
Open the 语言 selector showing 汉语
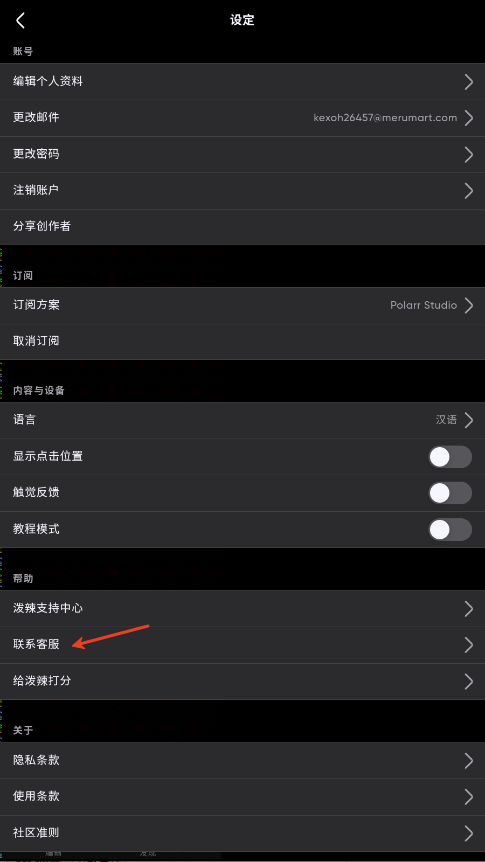pyautogui.click(x=242, y=420)
